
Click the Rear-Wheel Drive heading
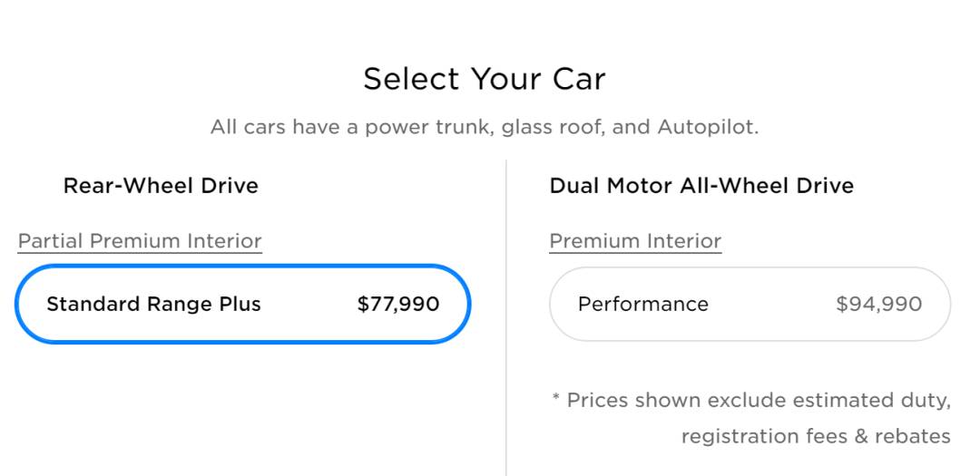click(161, 186)
